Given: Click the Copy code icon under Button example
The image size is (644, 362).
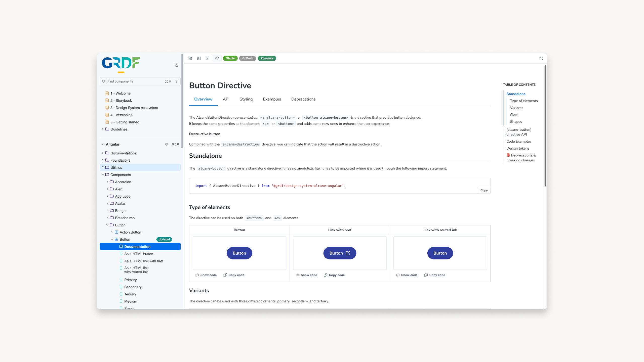Looking at the screenshot, I should click(x=225, y=275).
